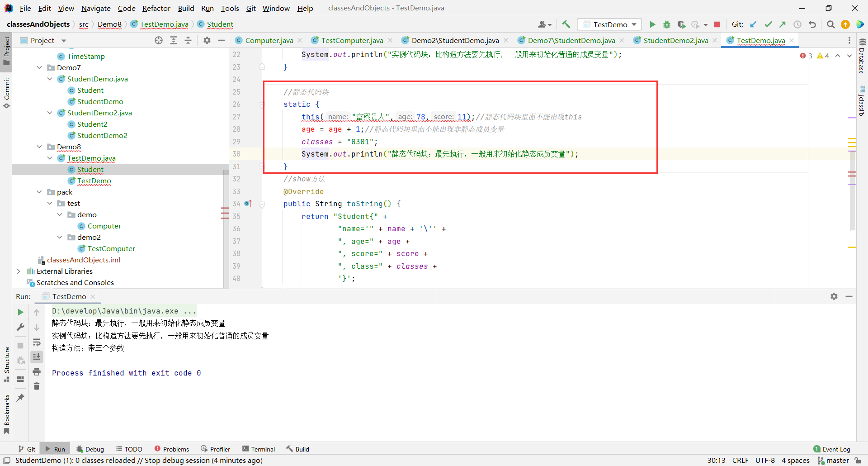Viewport: 868px width, 466px height.
Task: Collapse the Demo7 folder in tree
Action: coord(39,67)
